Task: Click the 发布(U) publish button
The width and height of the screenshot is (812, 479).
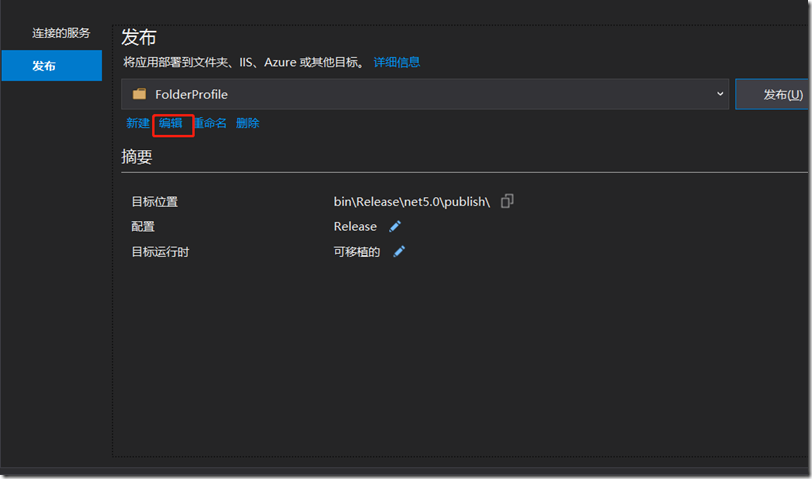Action: 772,94
